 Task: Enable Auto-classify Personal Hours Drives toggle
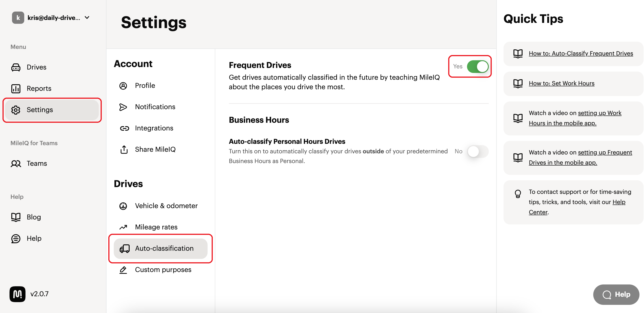[477, 151]
